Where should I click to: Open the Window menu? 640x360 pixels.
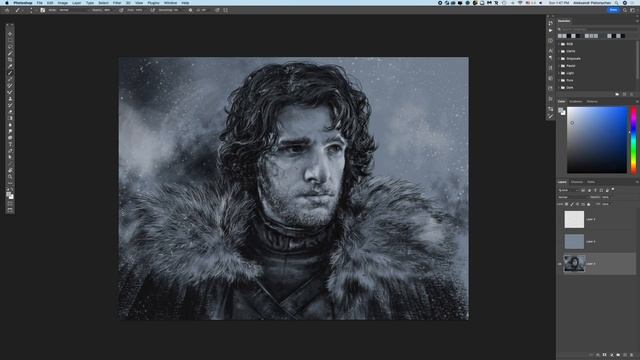pyautogui.click(x=170, y=3)
